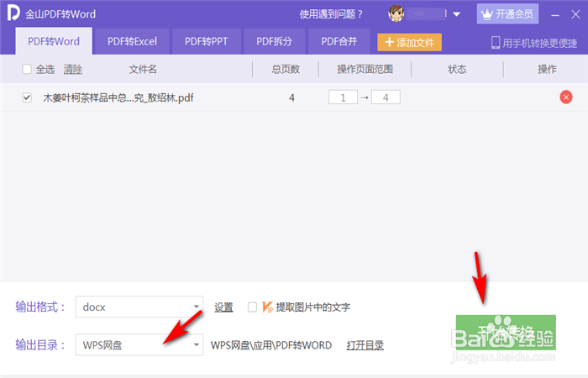Click the 打开目录 link
588x378 pixels.
tap(365, 345)
